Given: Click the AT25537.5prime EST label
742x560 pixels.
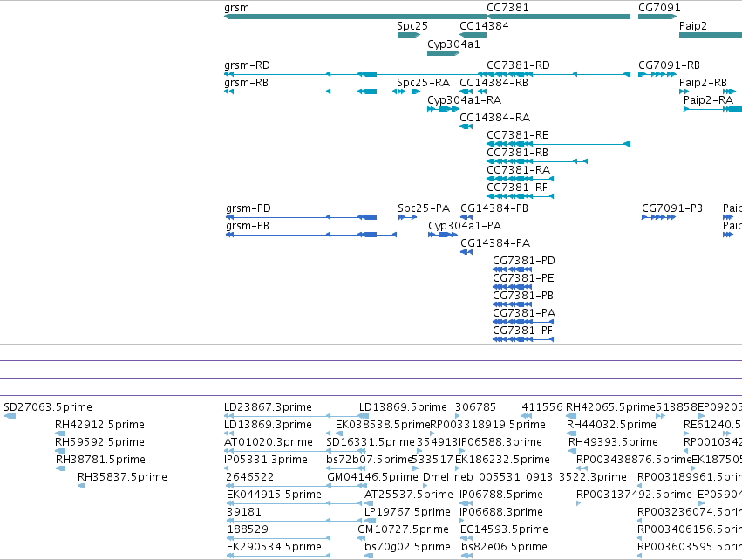Looking at the screenshot, I should (x=409, y=495).
